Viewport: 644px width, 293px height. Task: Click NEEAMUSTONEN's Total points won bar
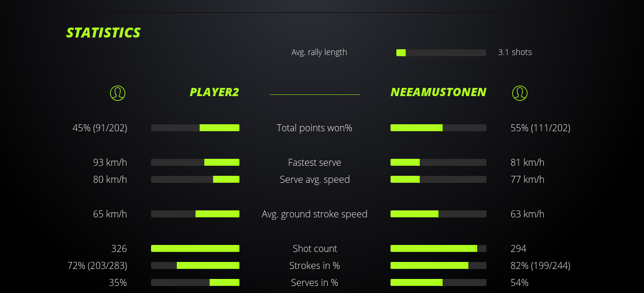[438, 128]
